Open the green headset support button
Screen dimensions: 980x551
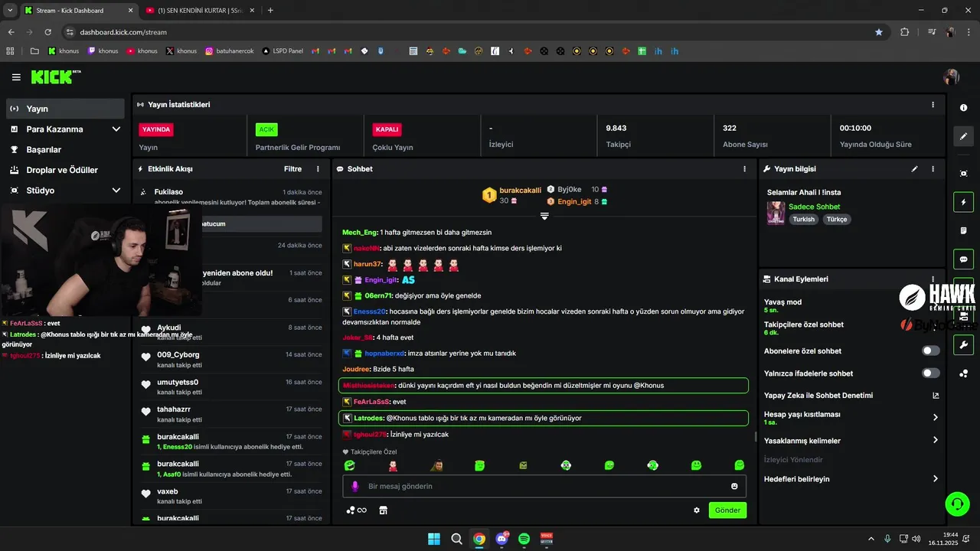[957, 504]
